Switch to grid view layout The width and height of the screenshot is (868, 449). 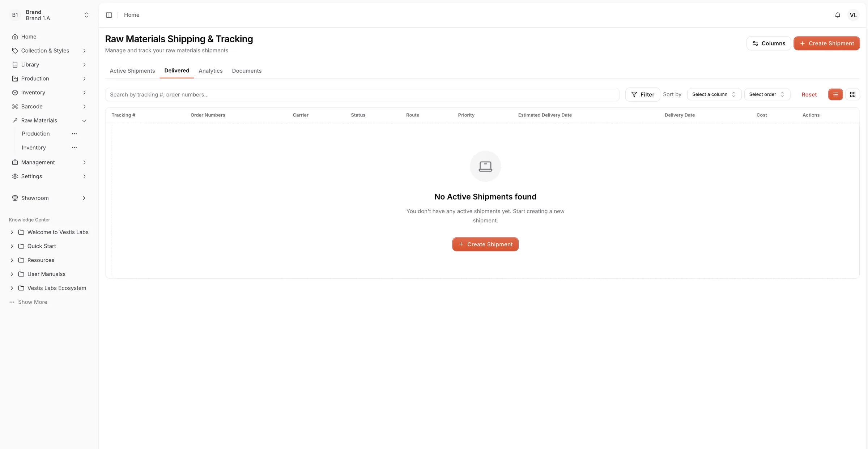point(852,94)
